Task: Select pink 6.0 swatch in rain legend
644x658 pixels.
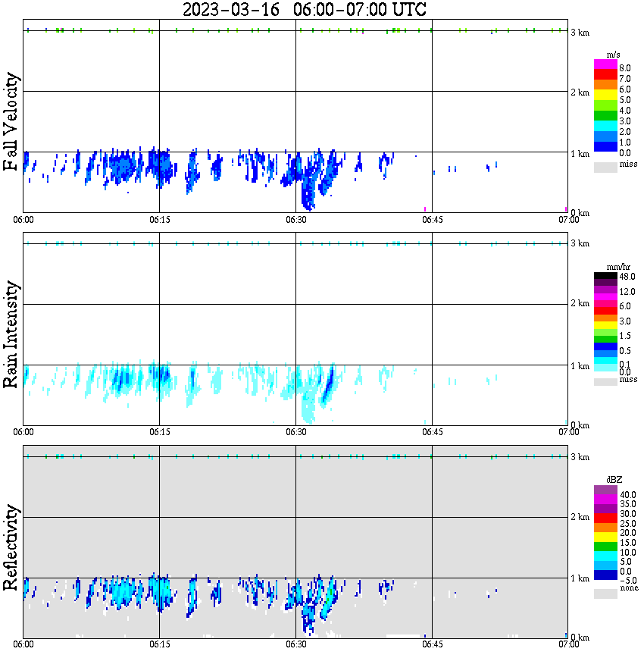Action: (x=605, y=304)
